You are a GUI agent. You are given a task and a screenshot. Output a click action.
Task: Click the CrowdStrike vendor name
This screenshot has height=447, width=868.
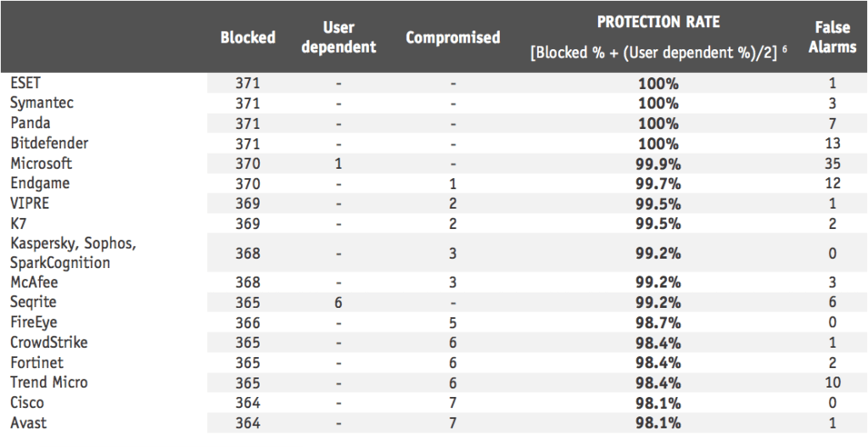point(49,343)
